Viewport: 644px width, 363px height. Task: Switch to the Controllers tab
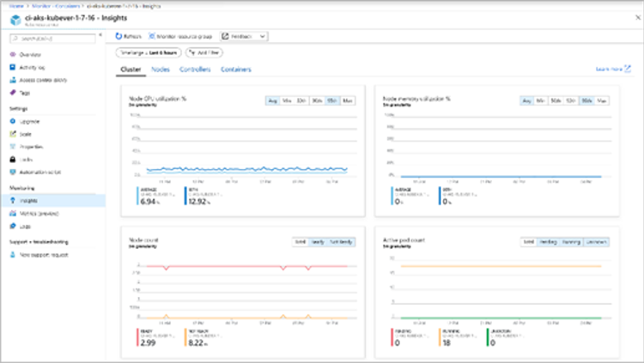(x=195, y=70)
